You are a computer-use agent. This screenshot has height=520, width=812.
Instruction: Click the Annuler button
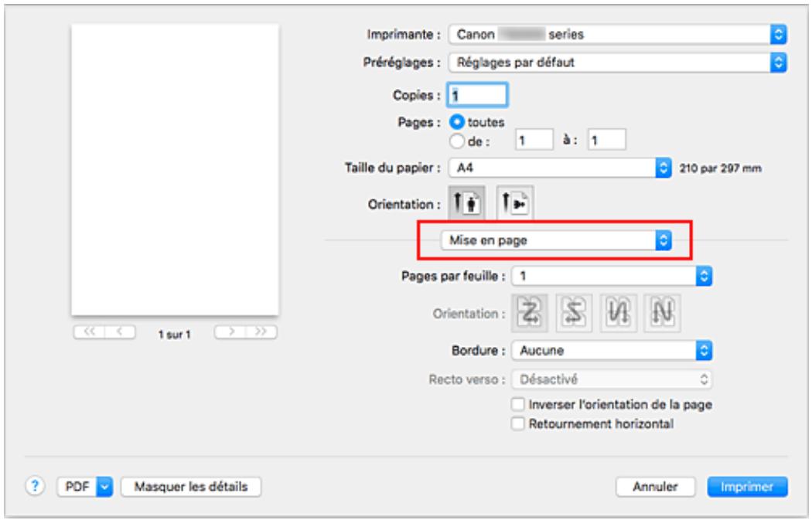click(655, 487)
